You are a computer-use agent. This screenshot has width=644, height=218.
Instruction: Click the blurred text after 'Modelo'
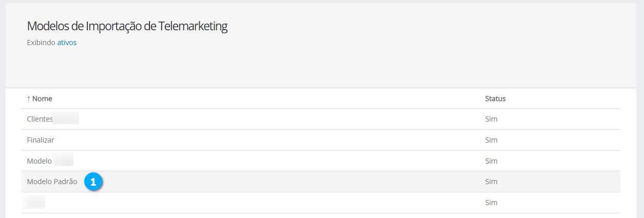coord(63,161)
